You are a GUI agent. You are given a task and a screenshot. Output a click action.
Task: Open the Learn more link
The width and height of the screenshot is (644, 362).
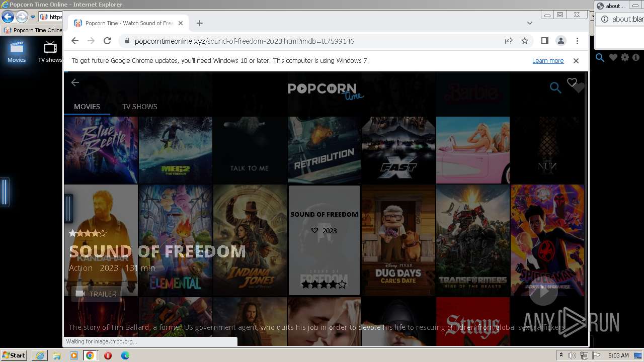click(548, 61)
